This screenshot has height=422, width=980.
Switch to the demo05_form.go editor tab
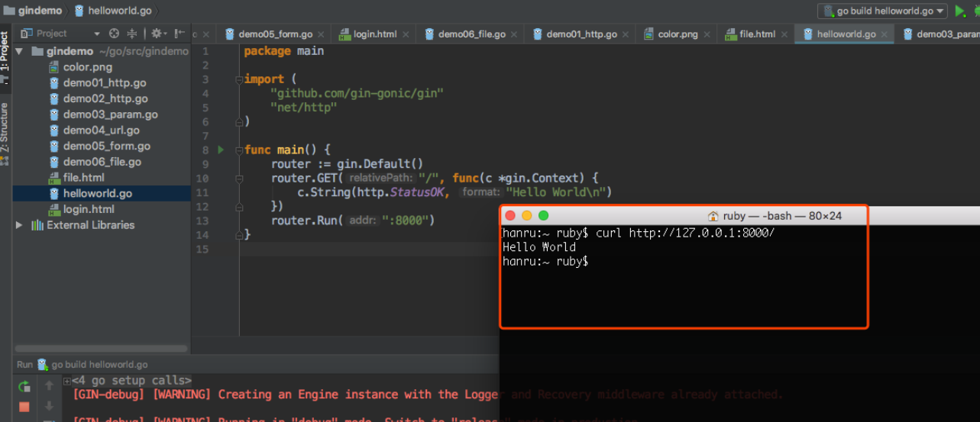pyautogui.click(x=275, y=34)
